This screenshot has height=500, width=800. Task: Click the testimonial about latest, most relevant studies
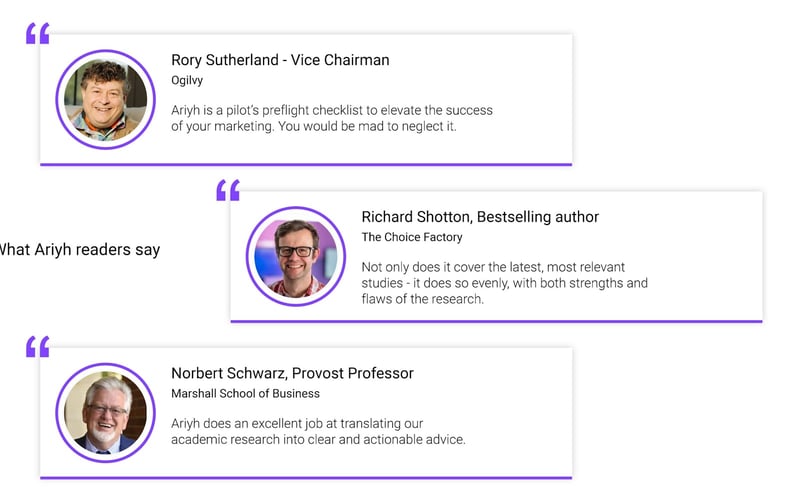coord(505,283)
